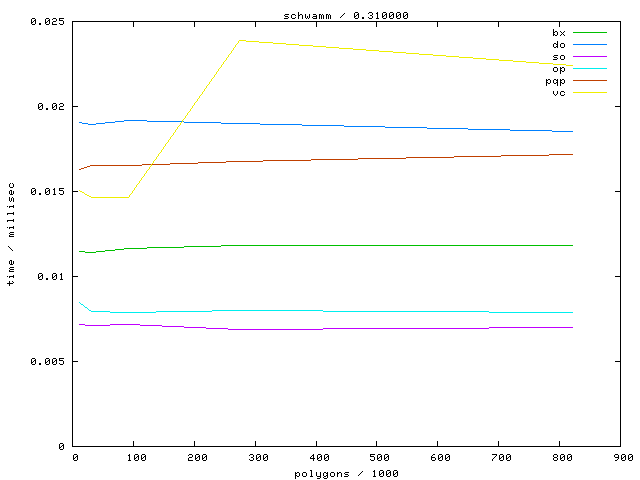Click the chart title 'schwamm / 0.310000'
The width and height of the screenshot is (640, 480).
point(347,15)
